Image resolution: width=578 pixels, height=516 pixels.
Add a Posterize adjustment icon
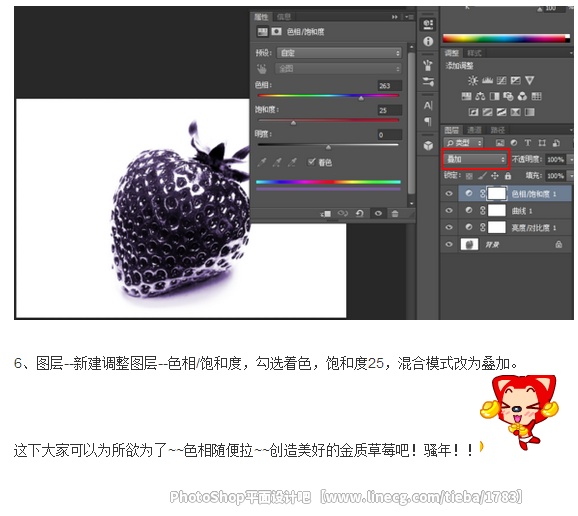tap(487, 112)
